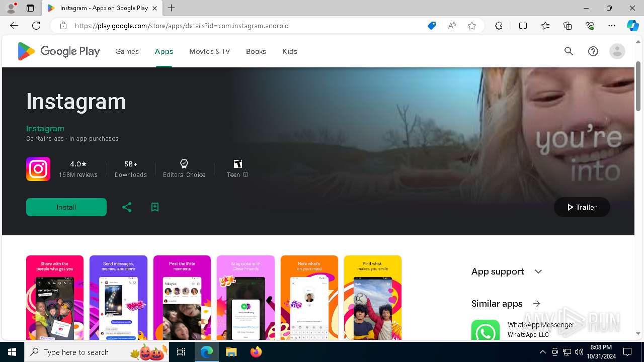Launch Firefox from taskbar

(256, 352)
